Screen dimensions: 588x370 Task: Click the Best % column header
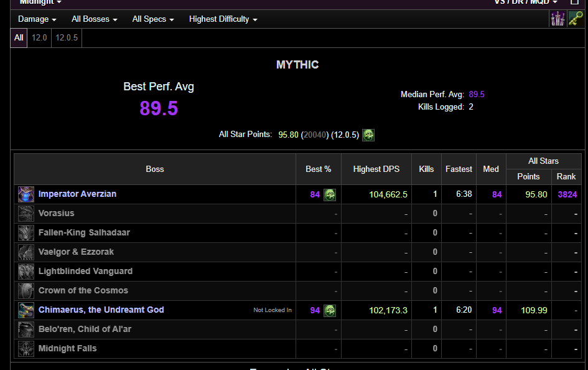click(319, 169)
